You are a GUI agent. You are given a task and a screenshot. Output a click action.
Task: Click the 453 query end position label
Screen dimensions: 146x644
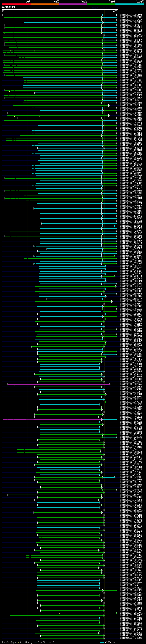pyautogui.click(x=115, y=11)
